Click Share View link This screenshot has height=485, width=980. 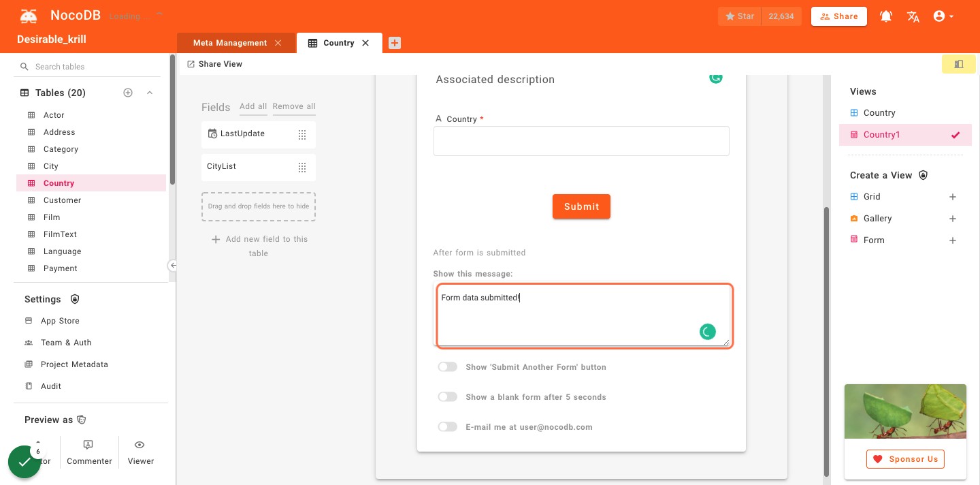coord(215,64)
